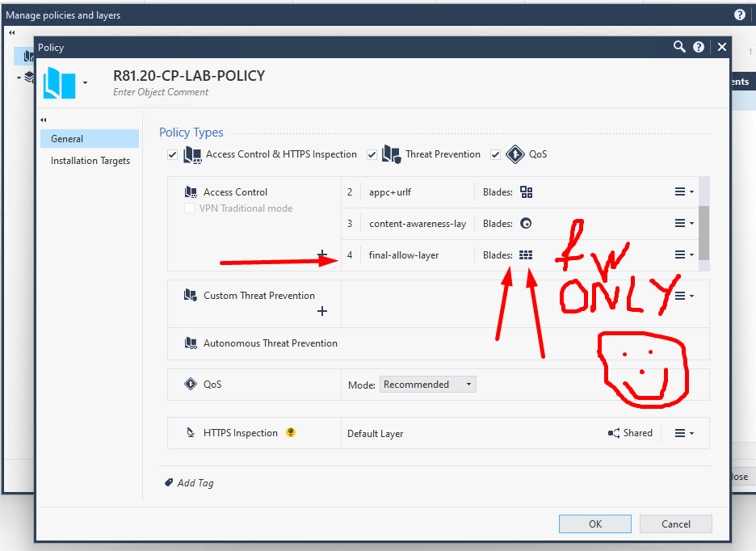Collapse left pane in Manage policies window

coord(11,33)
